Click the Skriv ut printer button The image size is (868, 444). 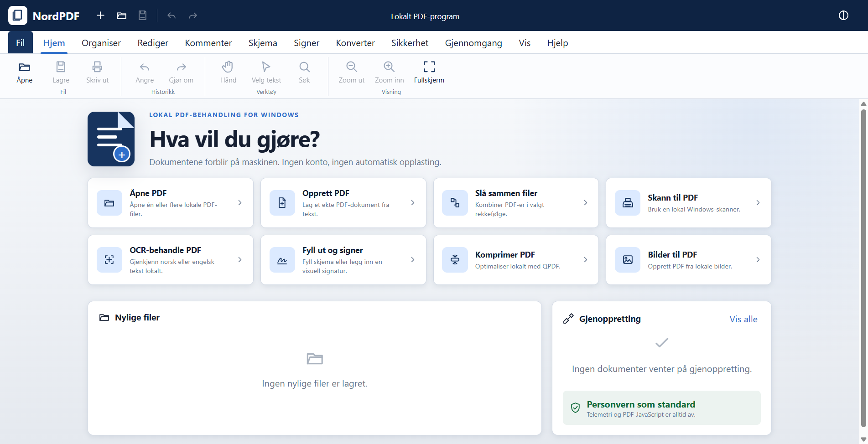(97, 72)
